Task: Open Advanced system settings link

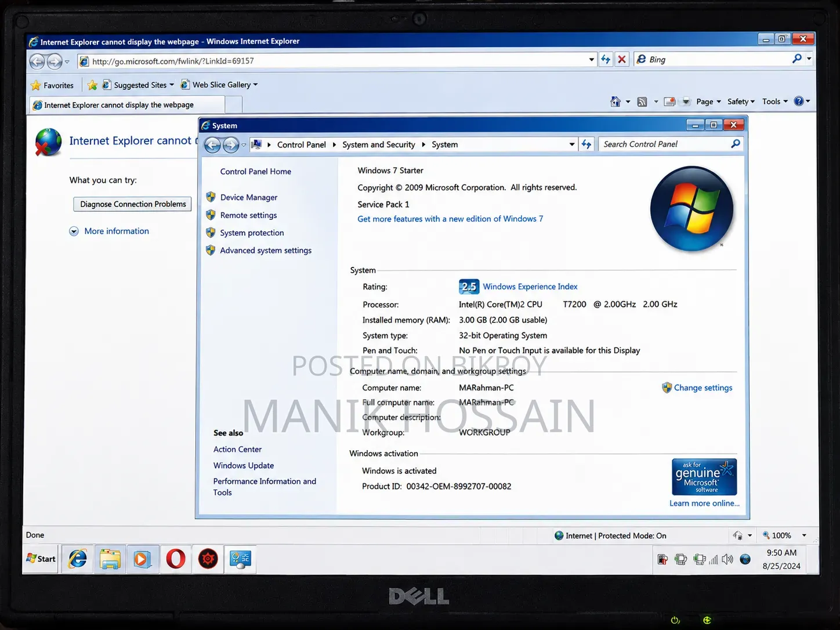Action: tap(266, 251)
